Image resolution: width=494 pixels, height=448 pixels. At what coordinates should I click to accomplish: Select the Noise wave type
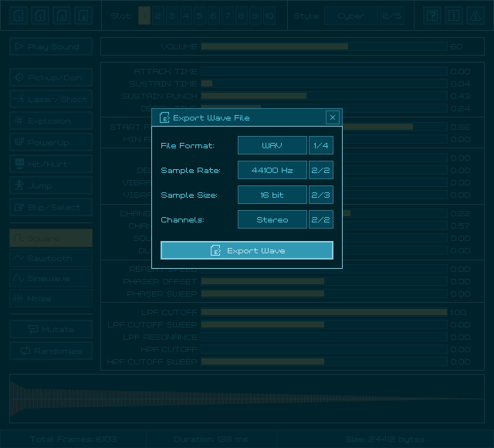51,298
